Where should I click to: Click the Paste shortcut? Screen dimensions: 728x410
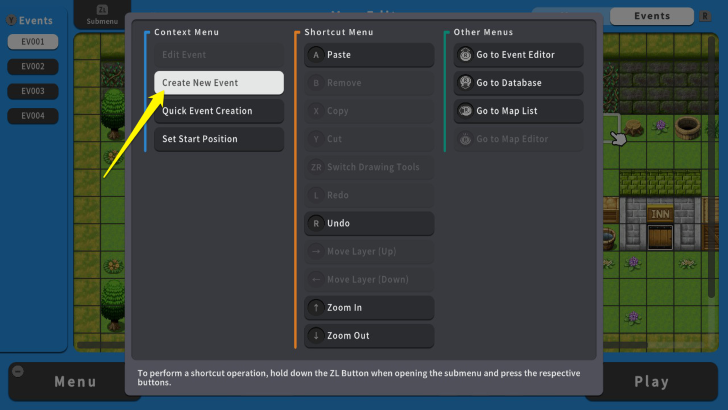click(x=369, y=55)
